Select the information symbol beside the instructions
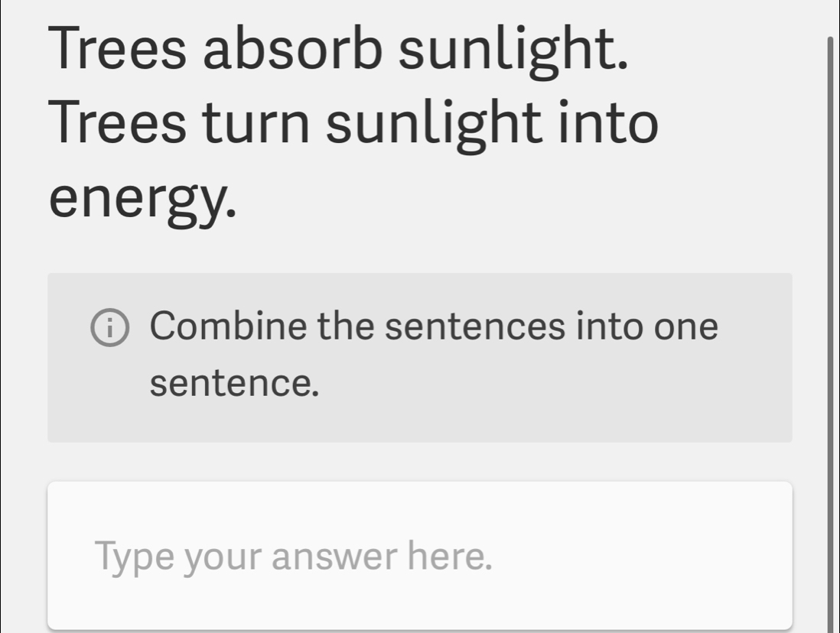Image resolution: width=840 pixels, height=633 pixels. (x=109, y=326)
